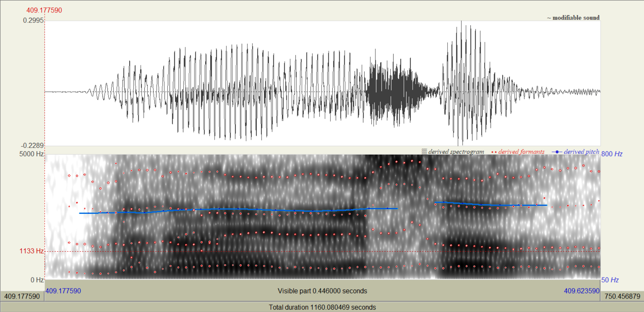Click the 0 Hz spectrogram floor label
644x312 pixels.
[x=37, y=280]
